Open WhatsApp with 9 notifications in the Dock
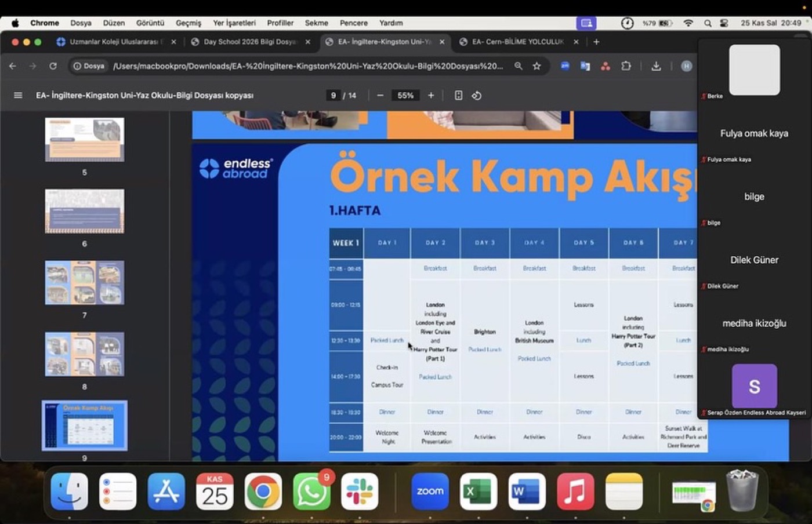Image resolution: width=812 pixels, height=524 pixels. [311, 492]
